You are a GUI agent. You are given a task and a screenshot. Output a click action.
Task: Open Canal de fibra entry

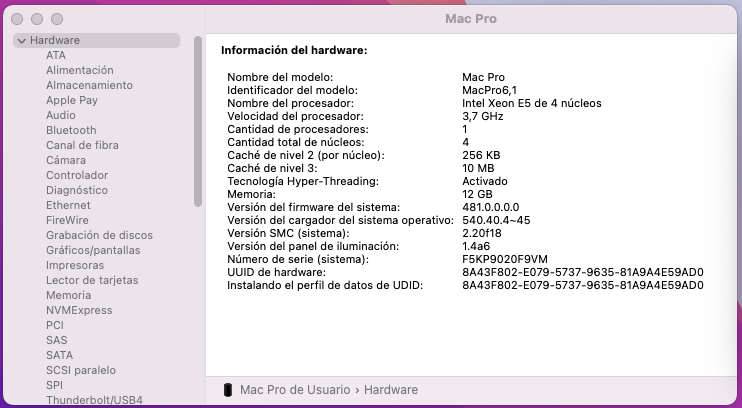tap(82, 145)
